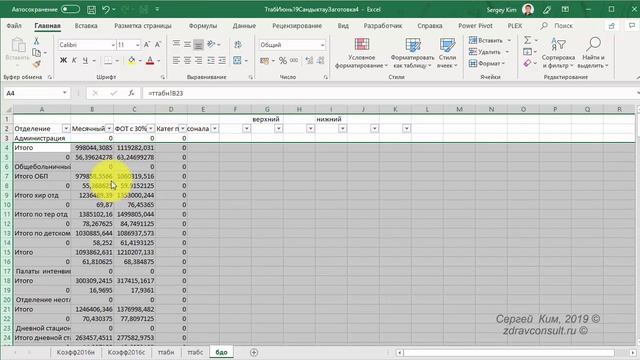Click the Name Box showing A4
The width and height of the screenshot is (640, 360).
click(36, 93)
